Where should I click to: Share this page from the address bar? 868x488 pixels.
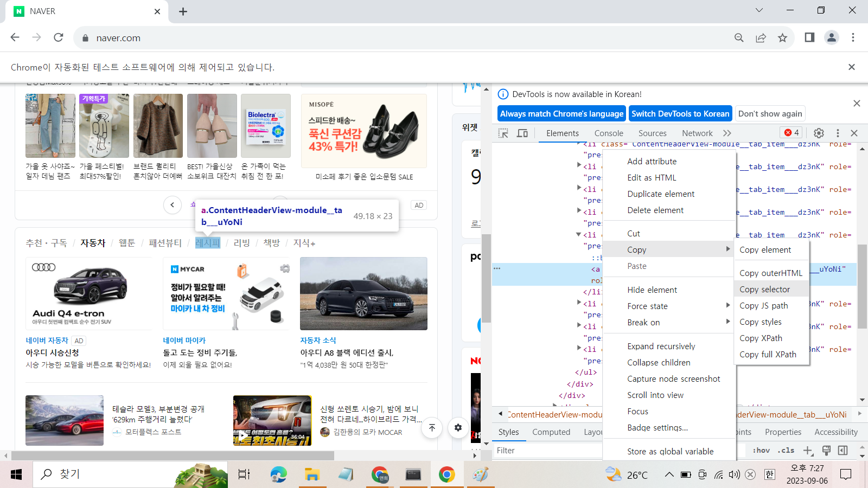point(761,37)
